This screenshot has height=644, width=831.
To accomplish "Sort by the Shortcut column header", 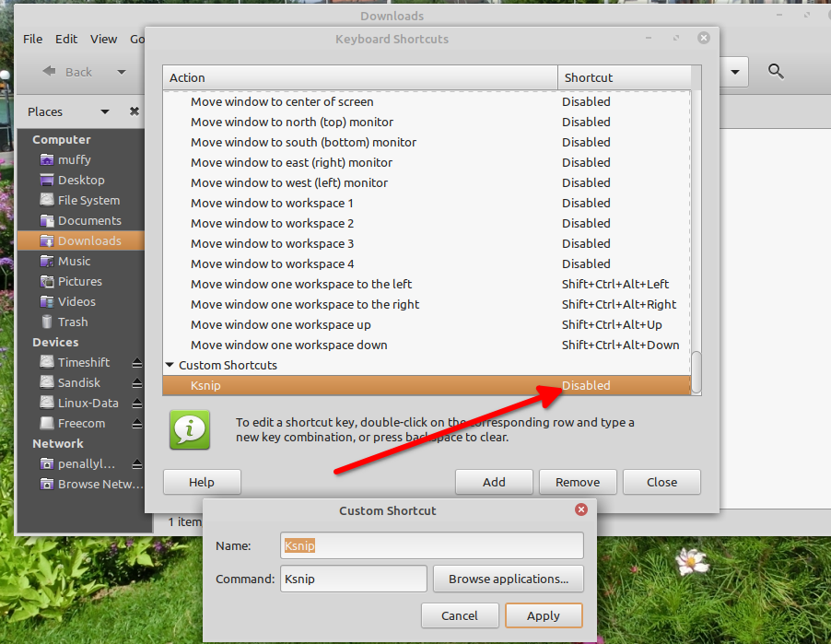I will pos(625,77).
